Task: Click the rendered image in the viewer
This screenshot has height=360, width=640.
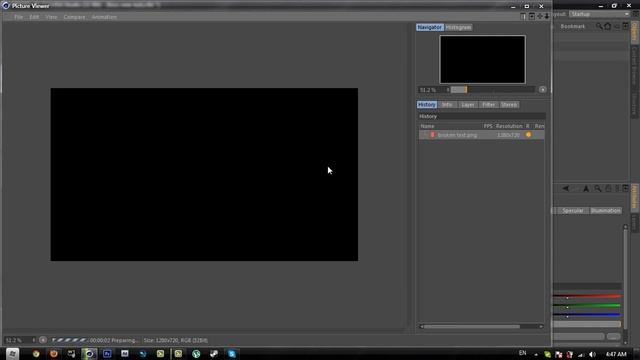Action: click(204, 174)
